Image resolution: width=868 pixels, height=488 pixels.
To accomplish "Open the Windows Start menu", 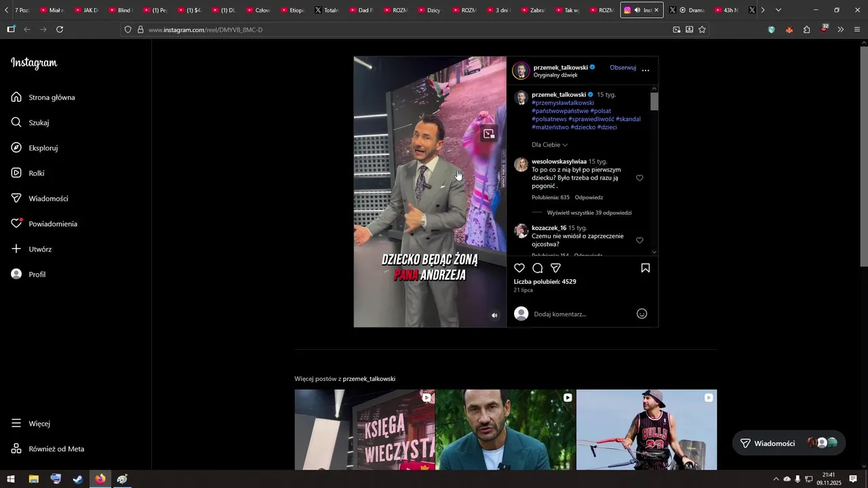I will (x=11, y=479).
